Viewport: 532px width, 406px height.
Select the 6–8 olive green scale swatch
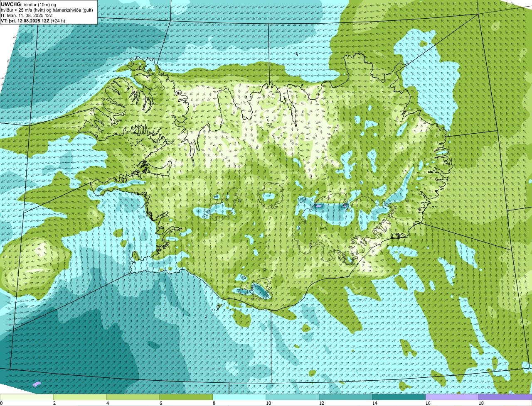click(x=186, y=397)
